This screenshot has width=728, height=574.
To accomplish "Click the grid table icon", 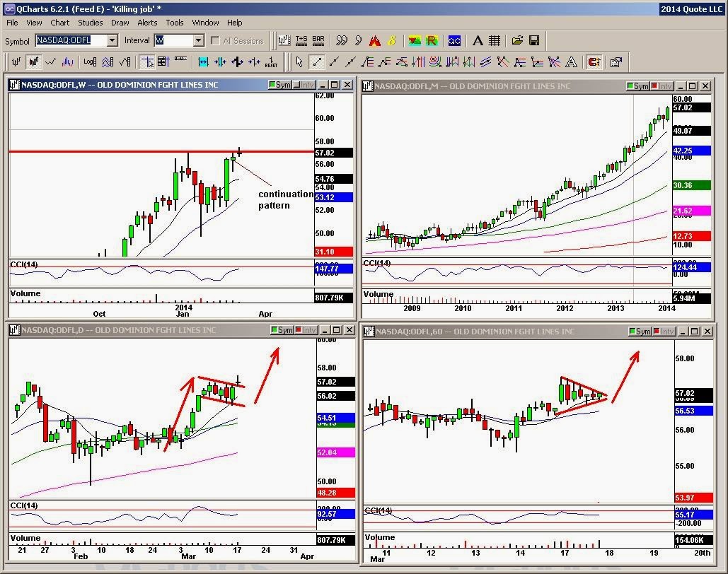I will pos(495,41).
